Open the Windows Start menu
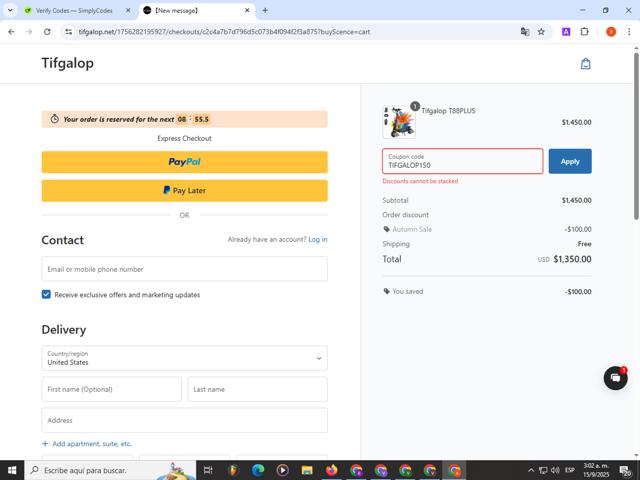 (12, 470)
